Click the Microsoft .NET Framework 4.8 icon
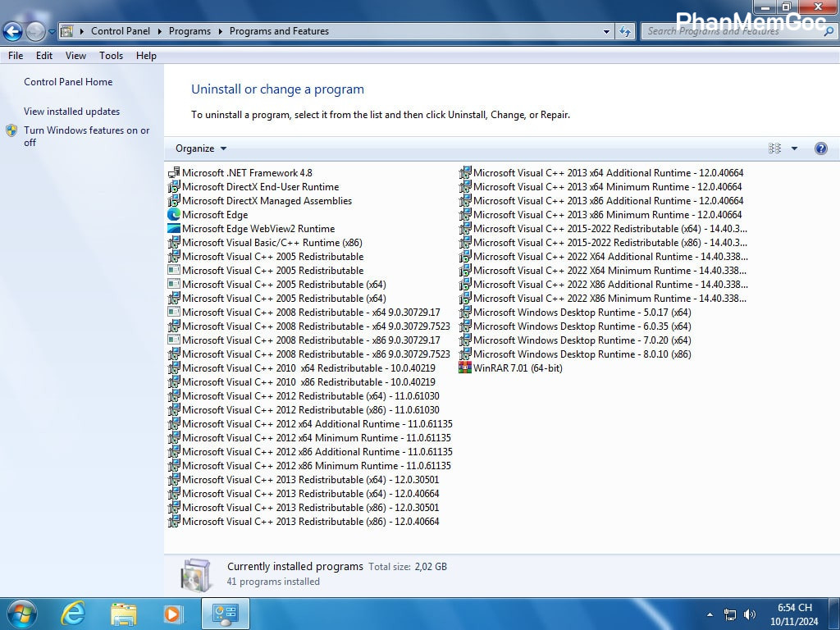 [x=174, y=173]
